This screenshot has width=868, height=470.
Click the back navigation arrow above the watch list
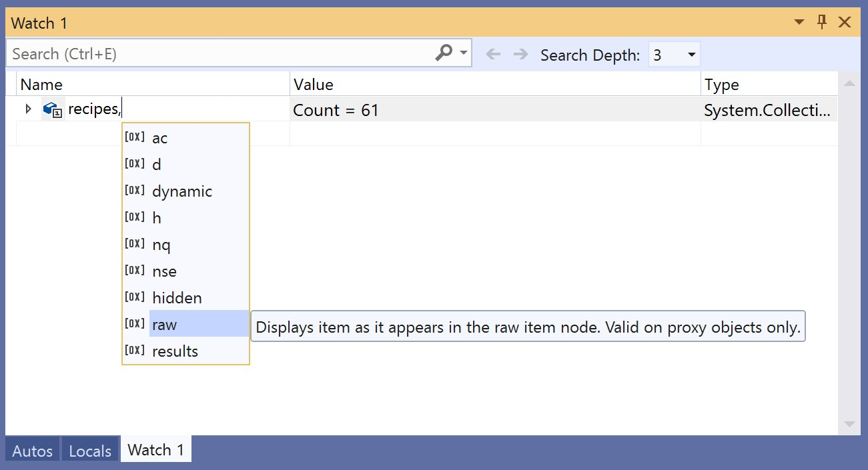[494, 55]
